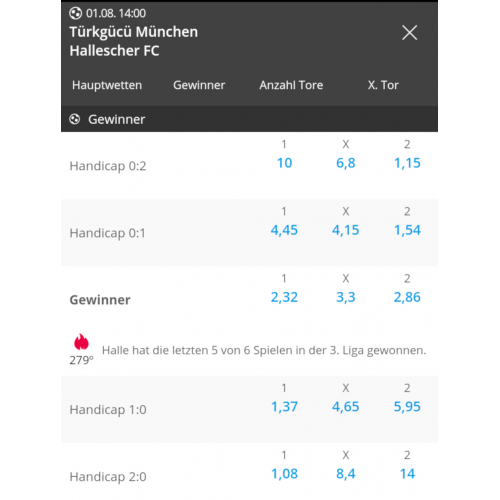Open the Anzahl Tore tab
Screen dimensions: 500x500
point(291,85)
